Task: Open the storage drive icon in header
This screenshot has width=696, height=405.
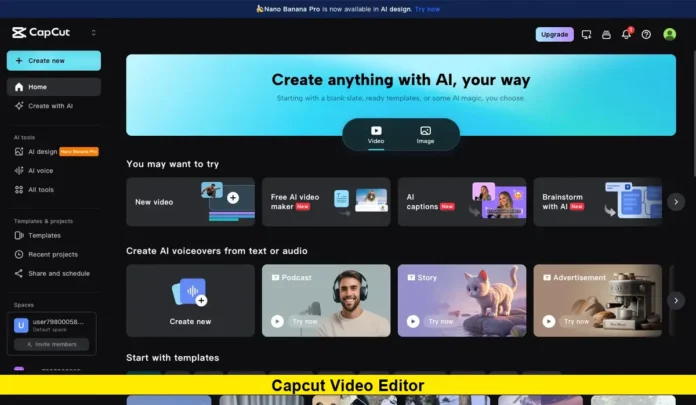Action: pyautogui.click(x=606, y=35)
